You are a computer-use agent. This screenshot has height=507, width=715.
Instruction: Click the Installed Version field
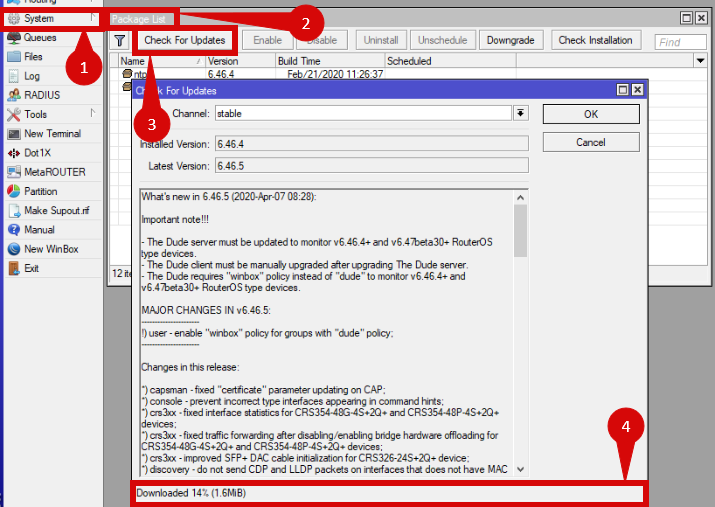372,144
